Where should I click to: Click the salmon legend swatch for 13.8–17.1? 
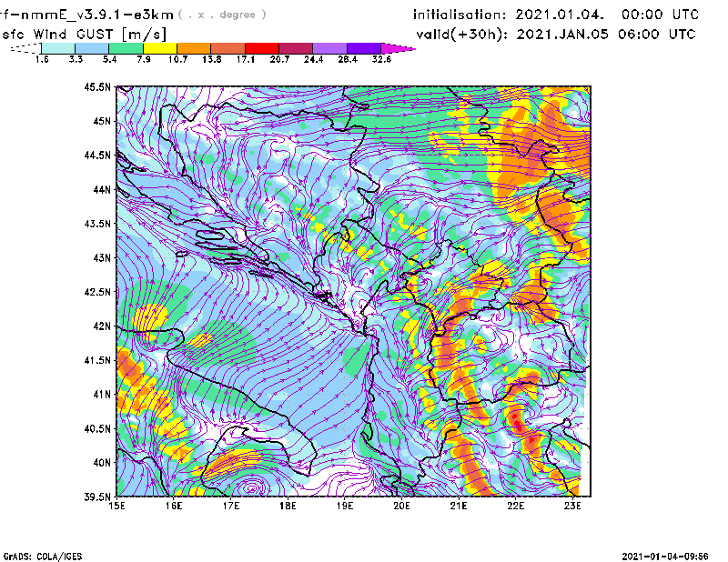228,48
